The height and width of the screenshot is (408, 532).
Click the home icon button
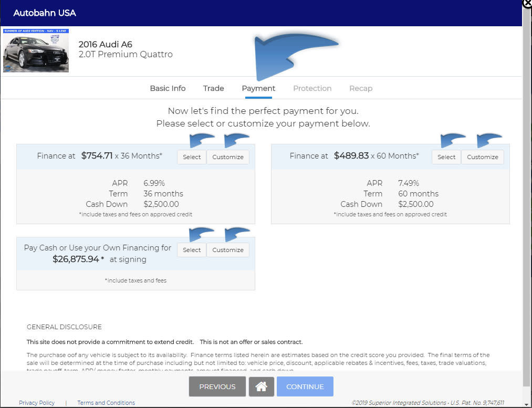[x=261, y=386]
